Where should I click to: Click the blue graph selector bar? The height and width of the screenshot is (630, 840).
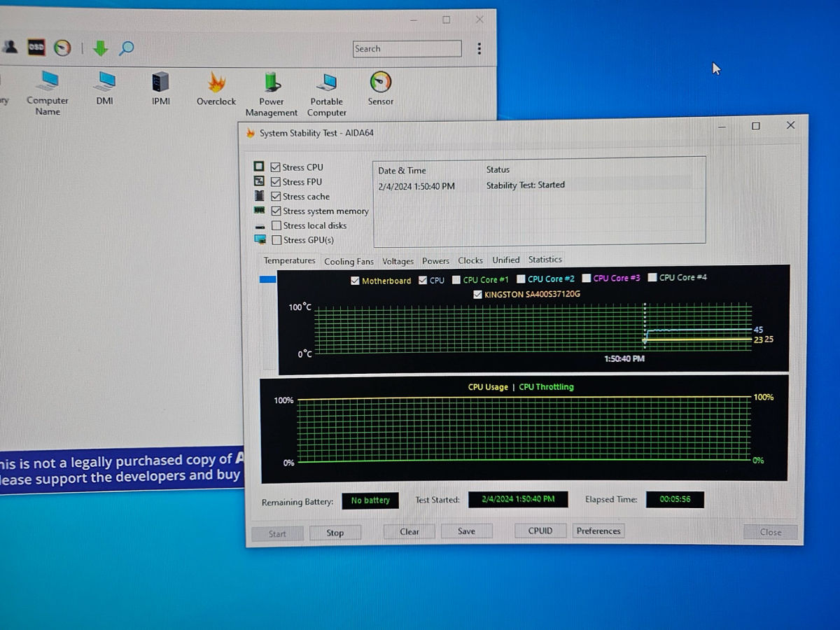tap(268, 279)
